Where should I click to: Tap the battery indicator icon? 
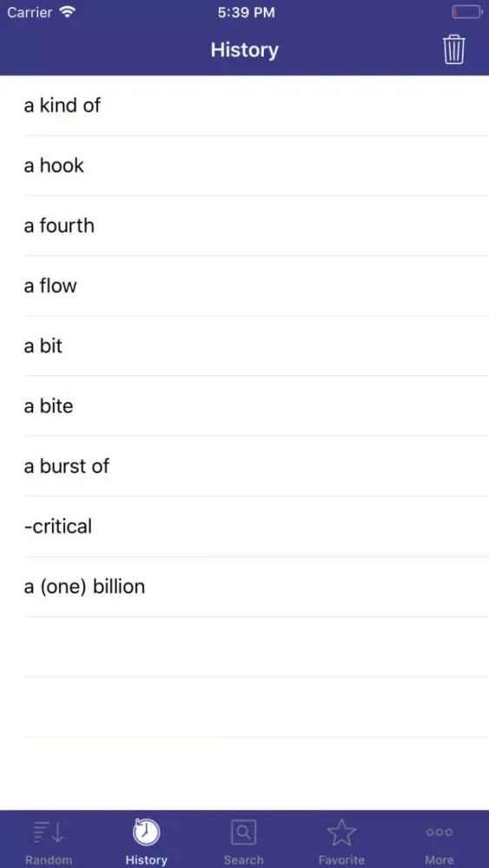[467, 12]
